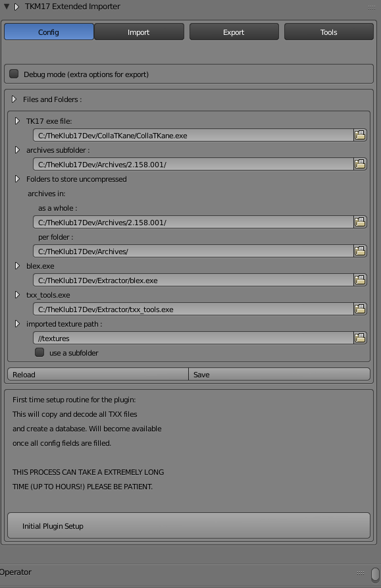
Task: Click the 'archives in:' label
Action: click(47, 194)
